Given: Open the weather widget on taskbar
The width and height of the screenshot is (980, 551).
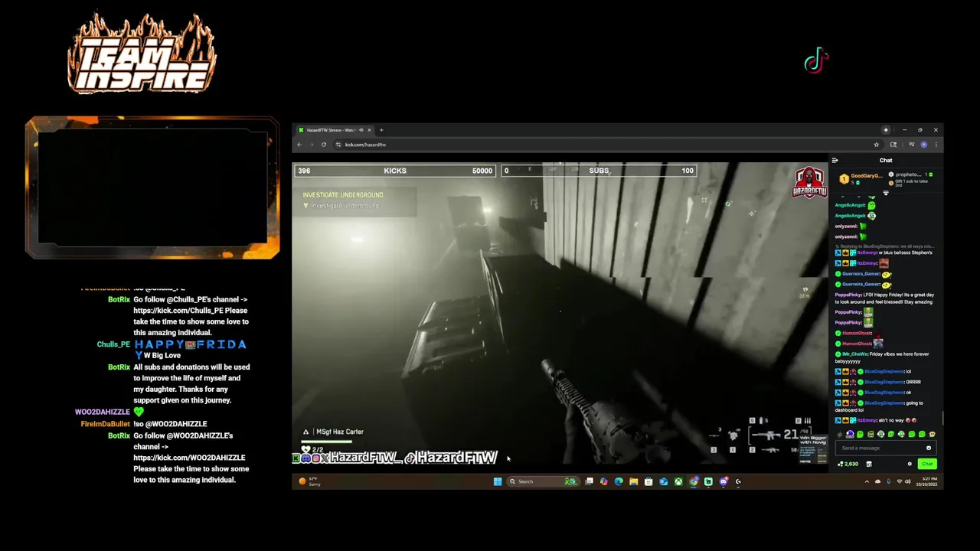Looking at the screenshot, I should [310, 481].
